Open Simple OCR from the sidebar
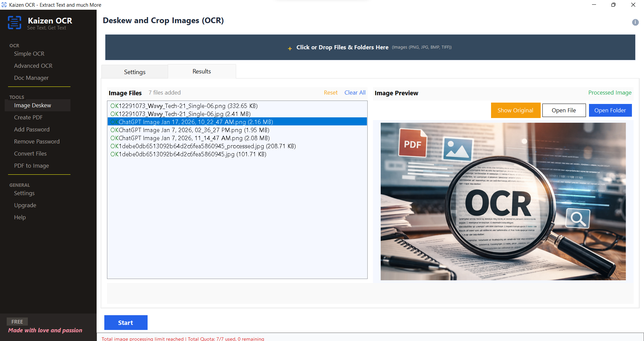This screenshot has width=644, height=341. [29, 54]
